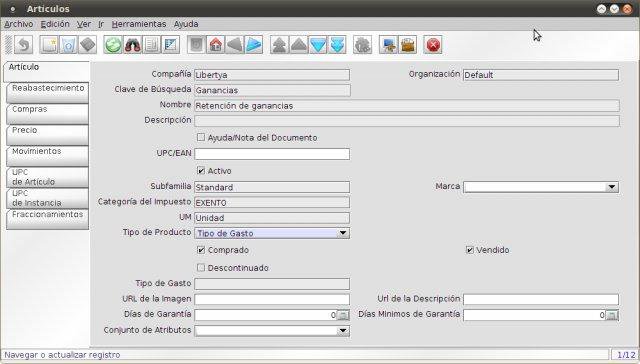Click the delete record trash icon
The image size is (640, 364).
(x=68, y=45)
